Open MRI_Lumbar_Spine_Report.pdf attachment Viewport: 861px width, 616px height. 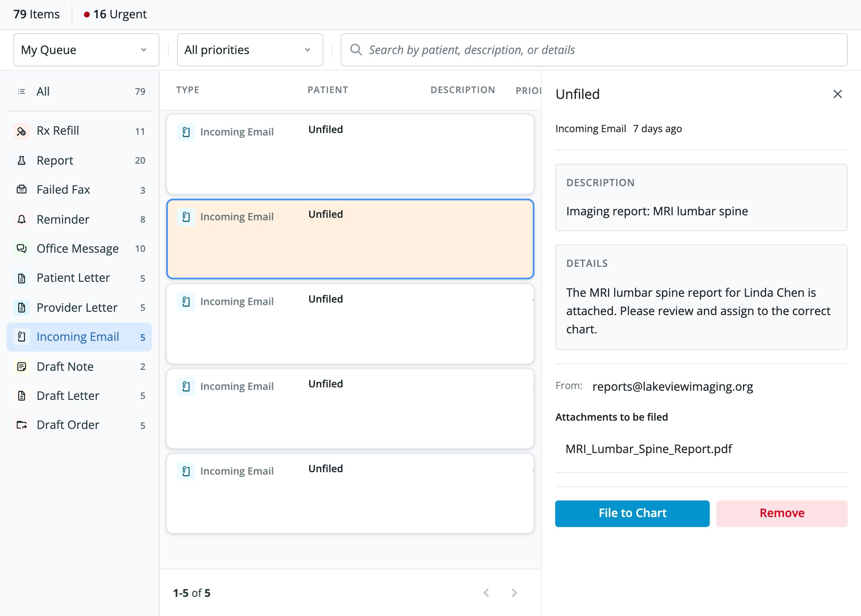click(649, 449)
